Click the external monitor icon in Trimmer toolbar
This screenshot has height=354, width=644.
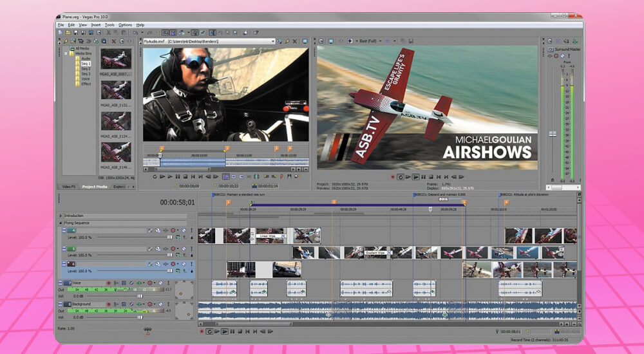(305, 41)
